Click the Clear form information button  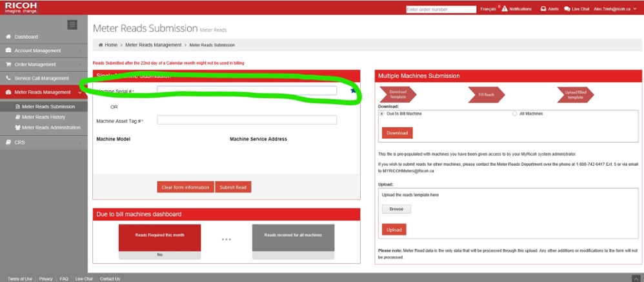coord(185,187)
